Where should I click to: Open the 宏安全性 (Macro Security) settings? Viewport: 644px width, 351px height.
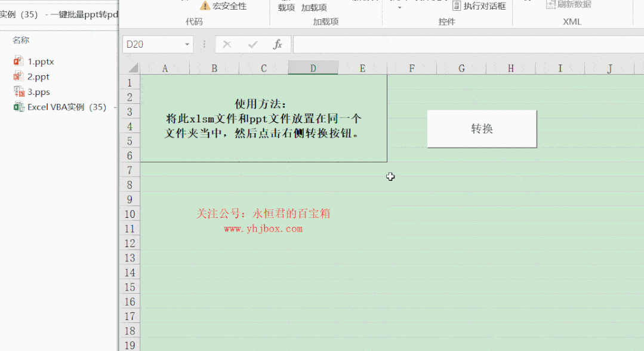(224, 5)
